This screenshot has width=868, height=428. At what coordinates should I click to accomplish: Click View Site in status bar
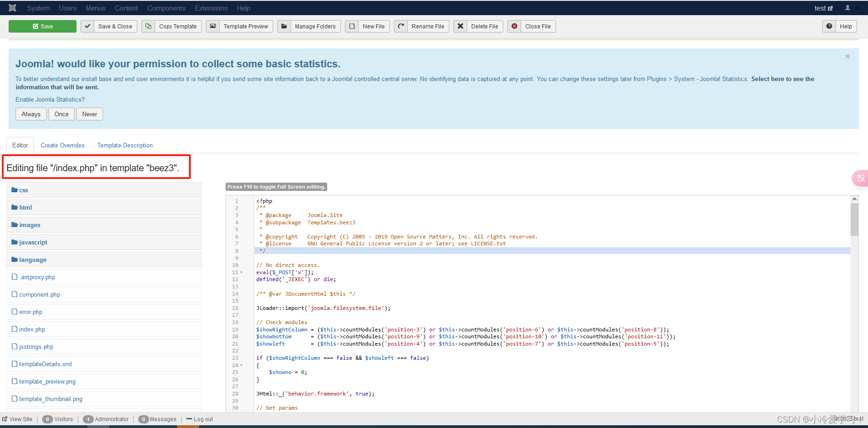(x=17, y=419)
